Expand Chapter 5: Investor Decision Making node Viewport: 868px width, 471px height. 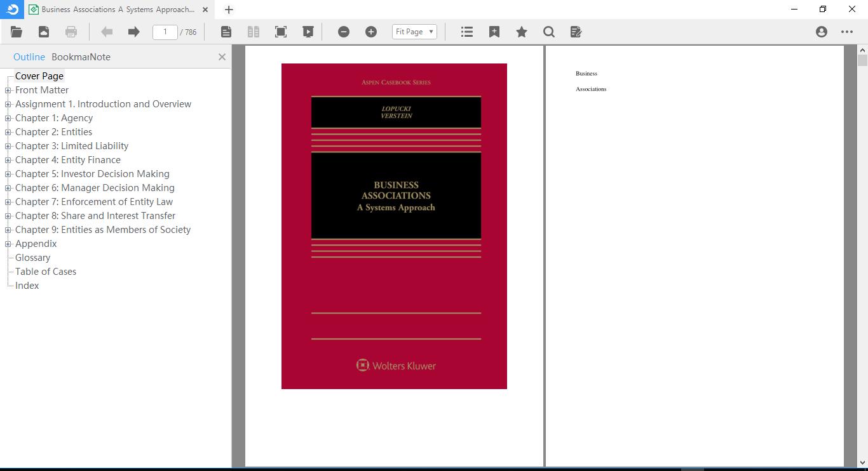(x=8, y=174)
